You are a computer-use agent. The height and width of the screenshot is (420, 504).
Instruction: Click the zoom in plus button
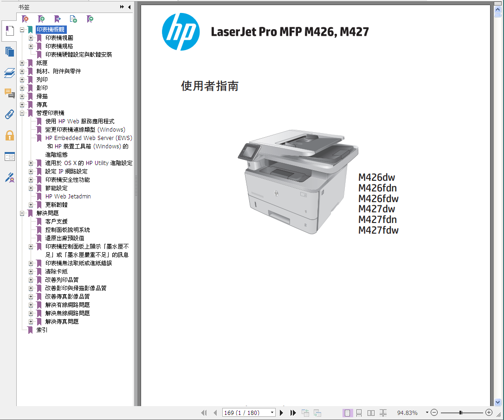[489, 412]
